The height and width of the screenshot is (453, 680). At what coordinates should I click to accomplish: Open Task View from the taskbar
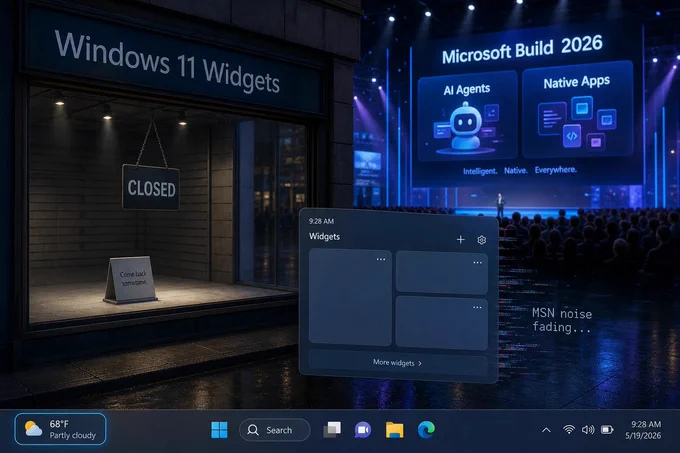[332, 430]
